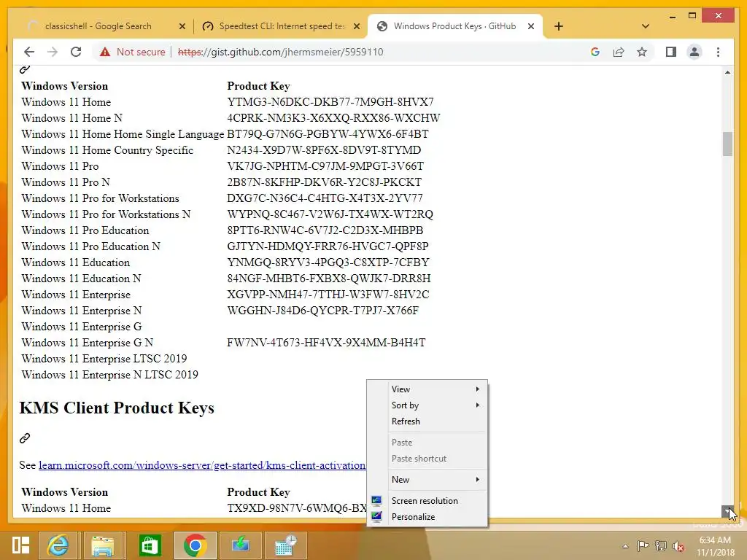Click the muted volume tray icon
This screenshot has width=747, height=560.
pos(678,546)
